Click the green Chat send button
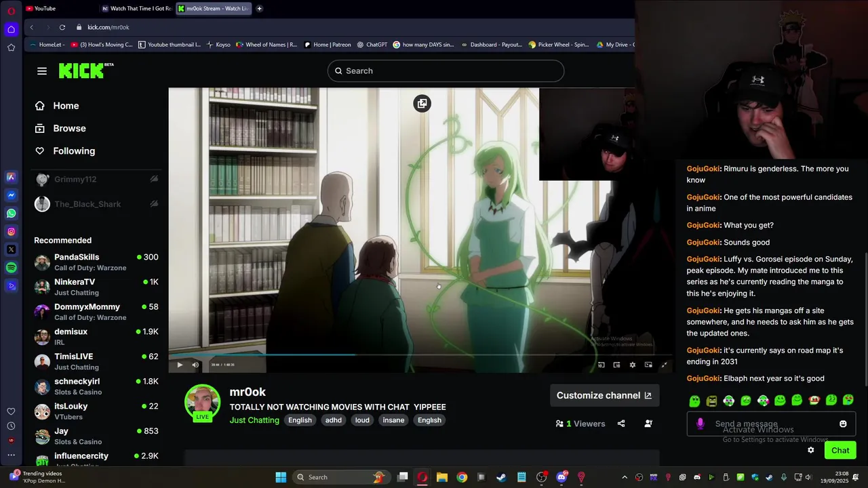 pos(840,450)
